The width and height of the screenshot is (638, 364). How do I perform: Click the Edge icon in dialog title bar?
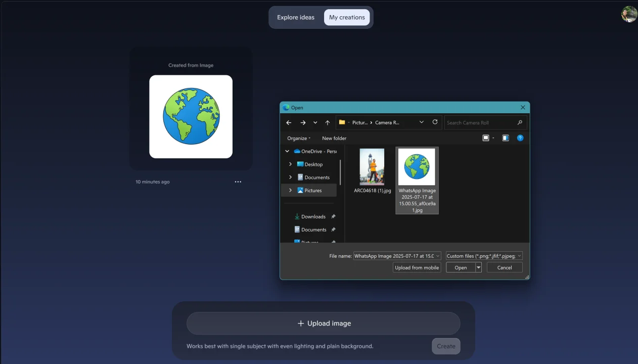286,108
